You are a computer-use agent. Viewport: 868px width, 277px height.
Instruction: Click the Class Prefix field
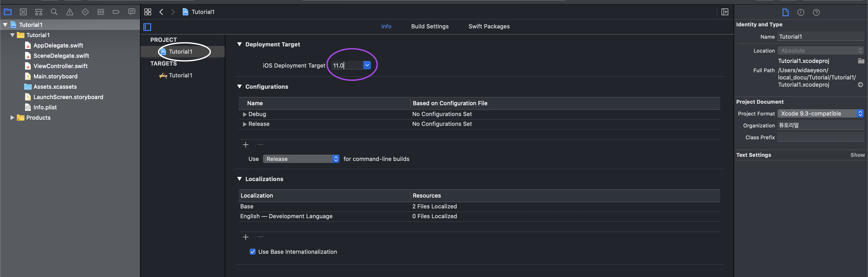(x=820, y=137)
